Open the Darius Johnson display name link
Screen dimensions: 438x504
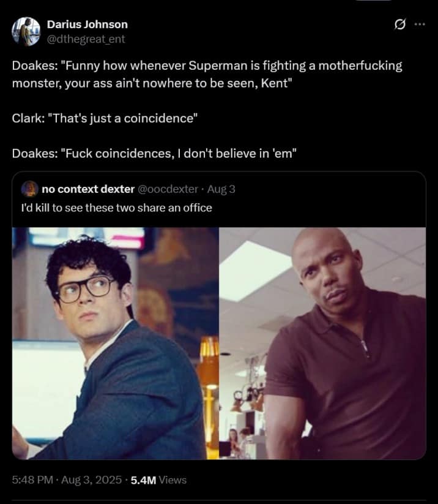[87, 24]
